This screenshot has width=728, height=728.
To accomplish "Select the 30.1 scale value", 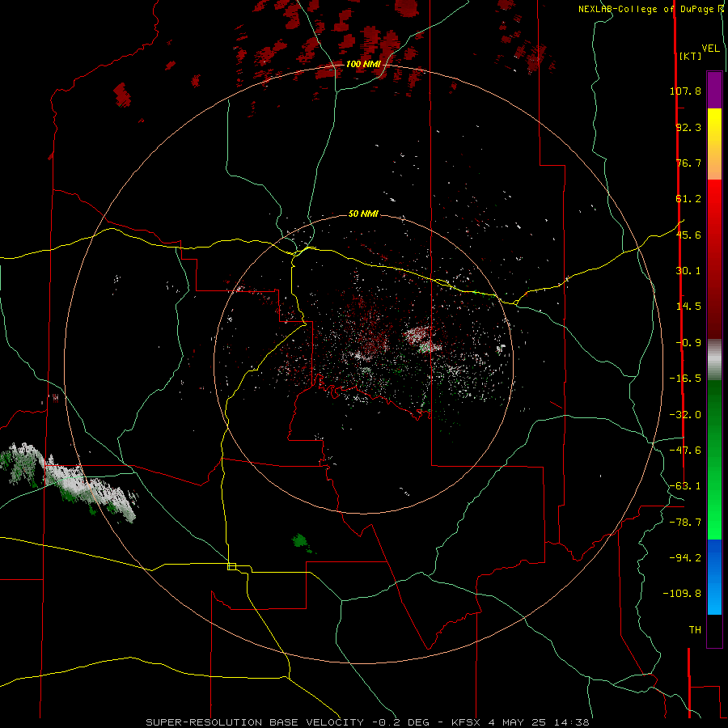I will (688, 271).
